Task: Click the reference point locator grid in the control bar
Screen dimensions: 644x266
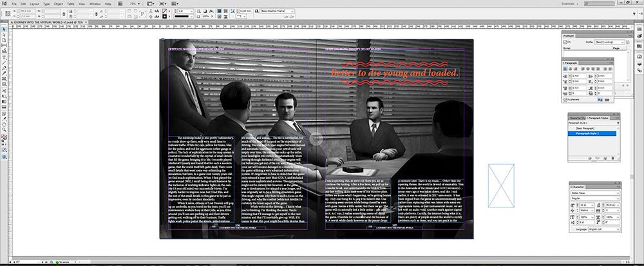Action: 8,14
